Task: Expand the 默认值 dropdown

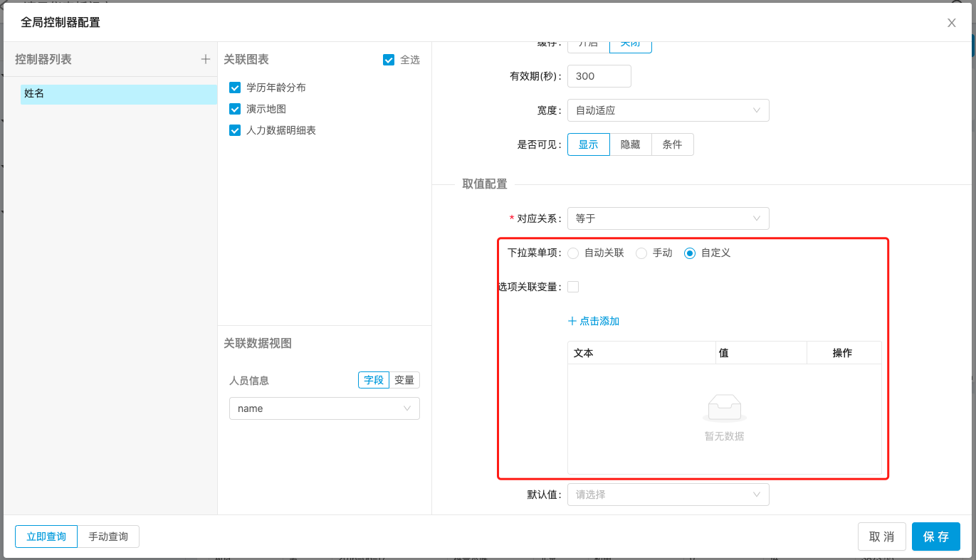Action: 668,495
